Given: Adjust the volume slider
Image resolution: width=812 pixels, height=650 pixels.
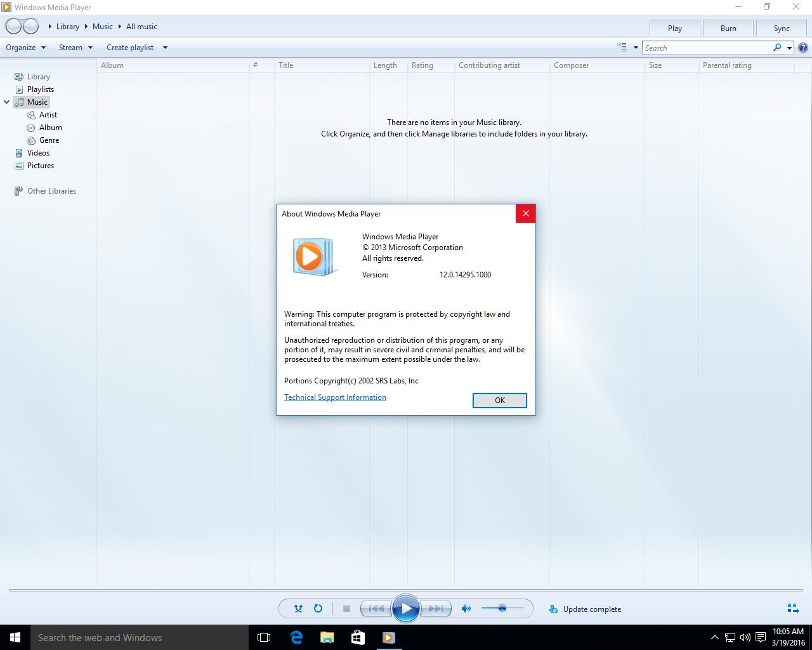Looking at the screenshot, I should pos(502,608).
